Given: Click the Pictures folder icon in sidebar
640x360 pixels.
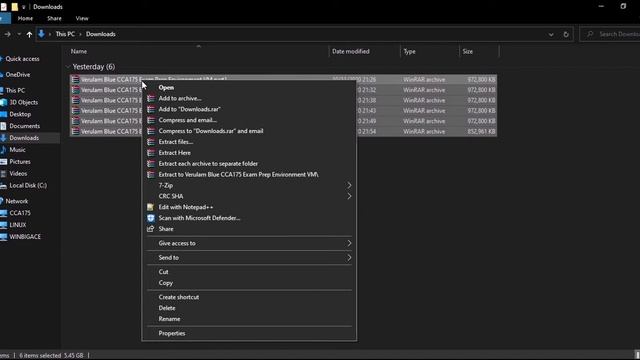Looking at the screenshot, I should [x=4, y=162].
